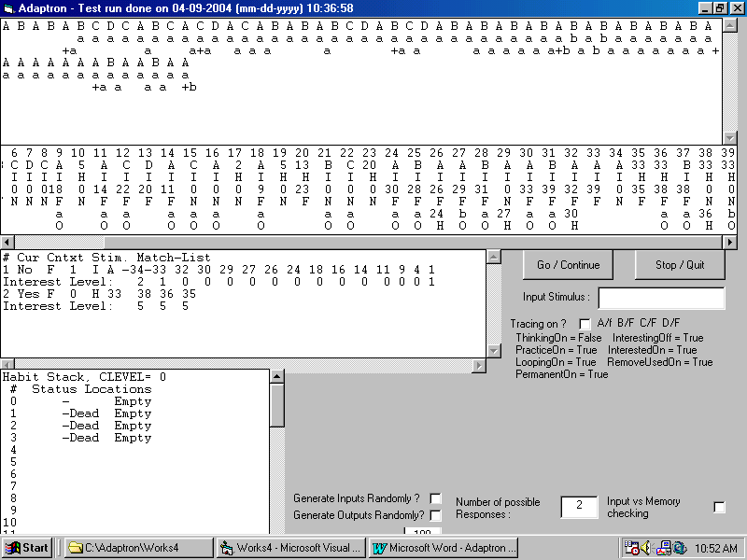This screenshot has height=560, width=747.
Task: Select Match-List row 1 No F
Action: click(218, 270)
